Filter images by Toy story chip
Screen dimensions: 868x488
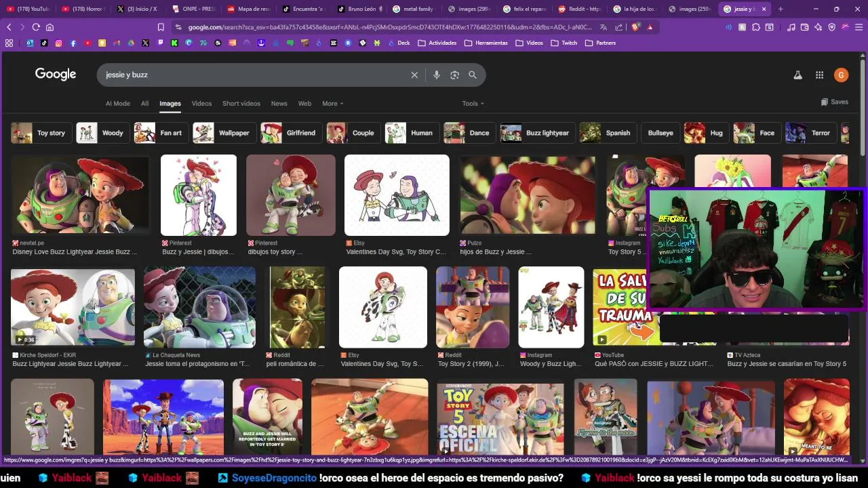coord(41,133)
